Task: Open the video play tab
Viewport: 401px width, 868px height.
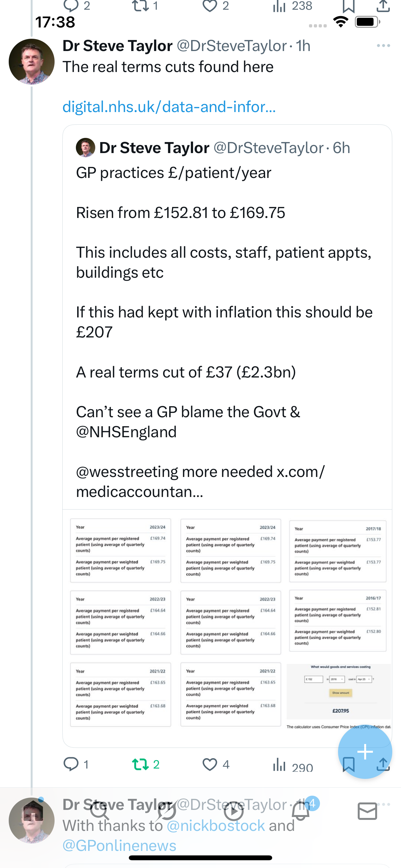Action: tap(233, 811)
